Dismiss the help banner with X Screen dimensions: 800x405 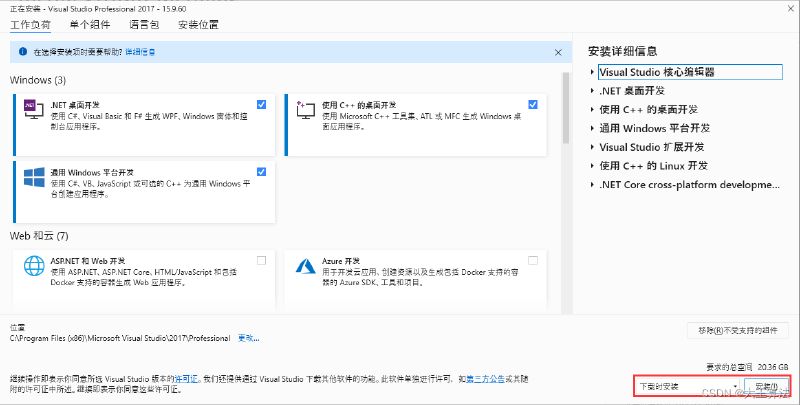tap(558, 52)
